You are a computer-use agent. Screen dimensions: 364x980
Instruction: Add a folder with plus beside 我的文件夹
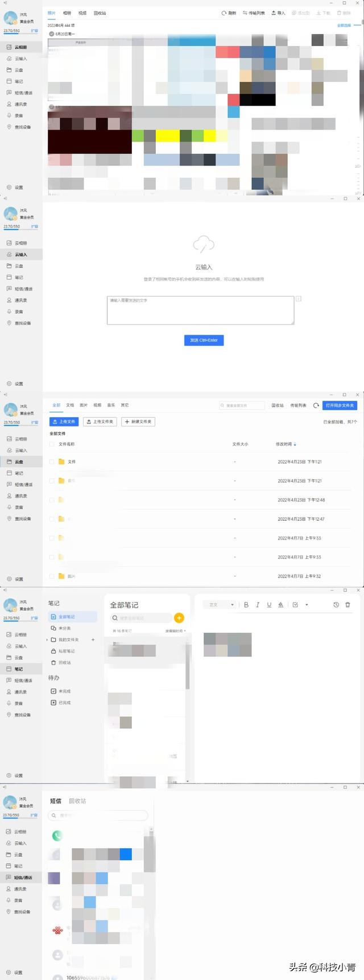[93, 640]
